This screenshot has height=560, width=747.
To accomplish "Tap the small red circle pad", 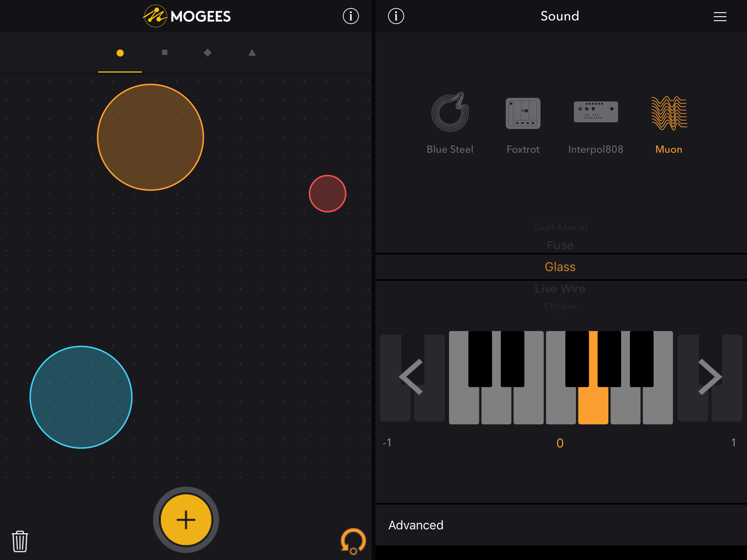I will point(328,194).
